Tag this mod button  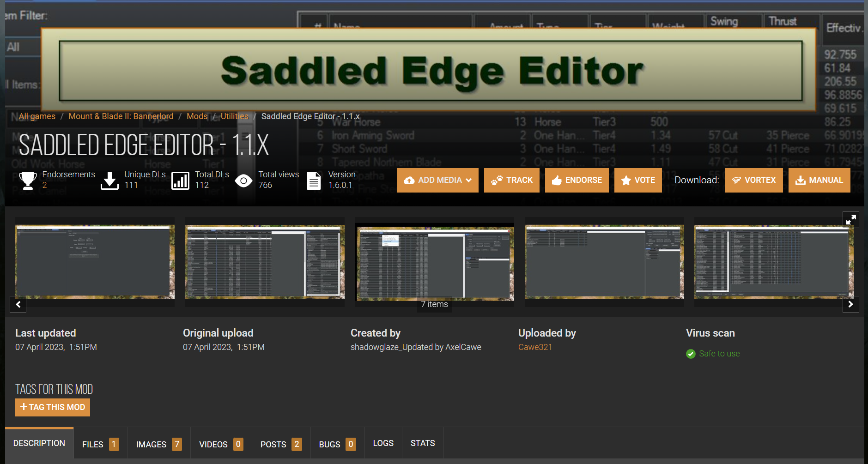point(53,407)
